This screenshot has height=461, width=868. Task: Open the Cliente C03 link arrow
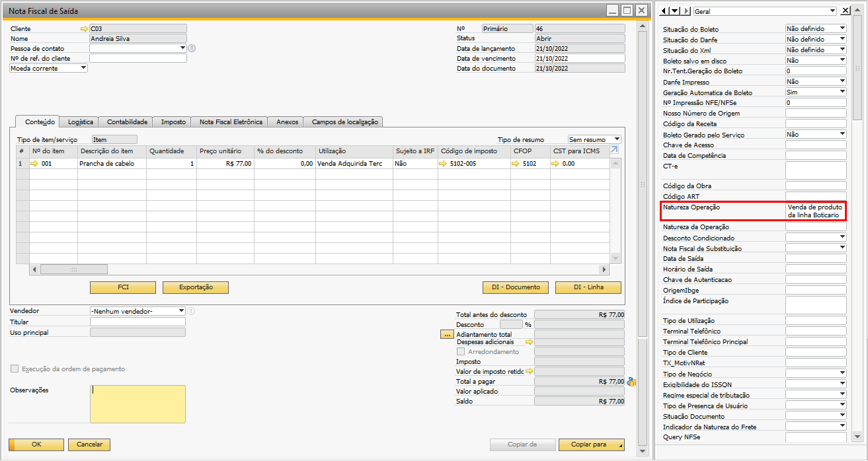[84, 29]
